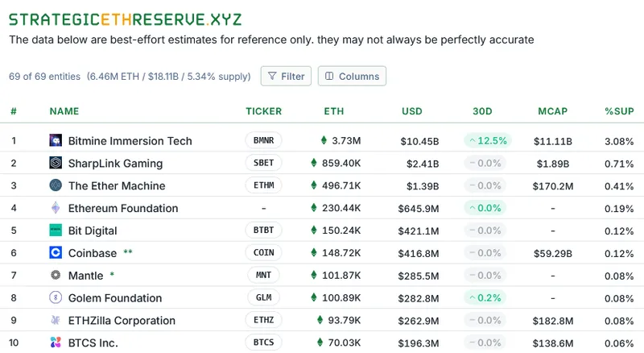Screen dimensions: 644x353
Task: Sort table by ETH column header
Action: coord(333,110)
